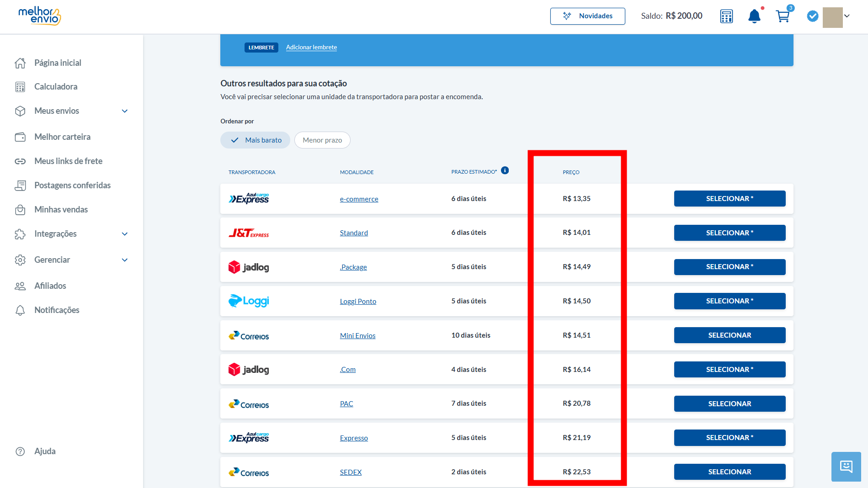Click the J&T Express carrier logo

click(249, 233)
